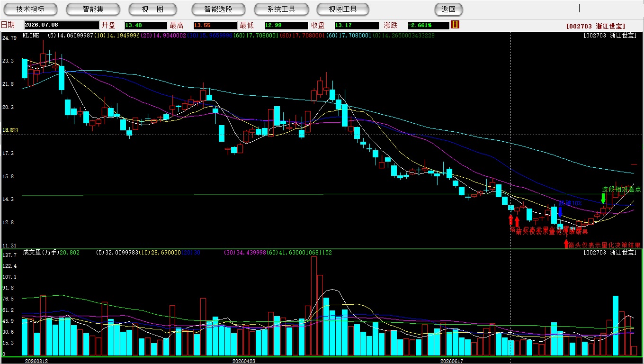The image size is (644, 364).
Task: Click the price axis label 24.79
Action: pos(9,37)
